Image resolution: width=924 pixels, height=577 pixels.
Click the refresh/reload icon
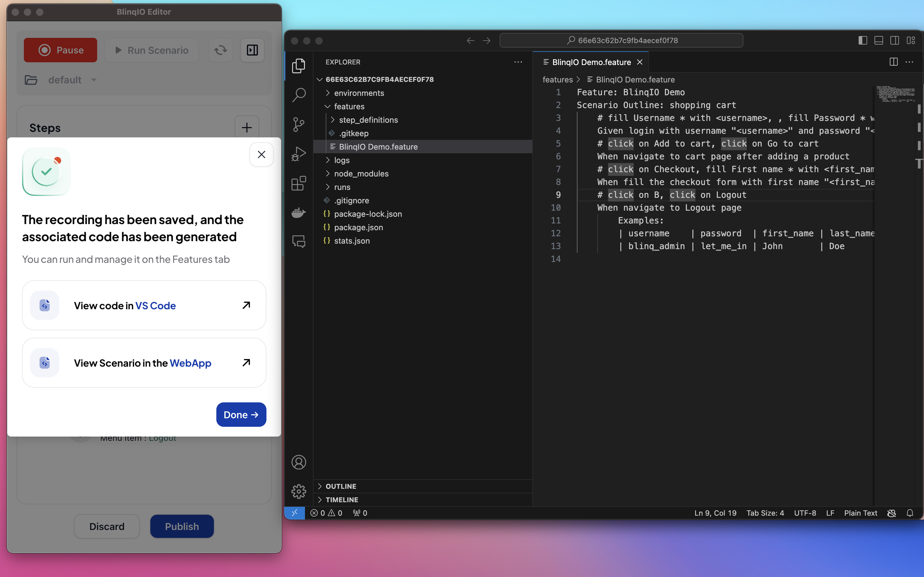tap(221, 49)
